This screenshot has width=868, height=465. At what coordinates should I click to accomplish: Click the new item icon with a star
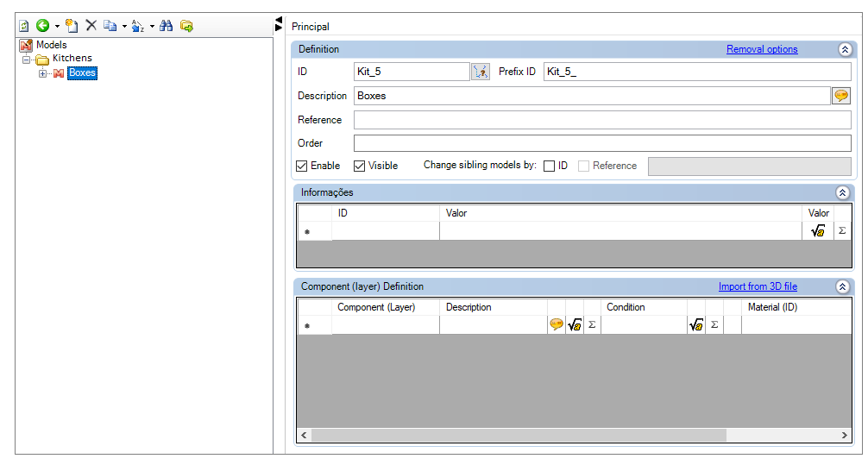click(x=72, y=26)
